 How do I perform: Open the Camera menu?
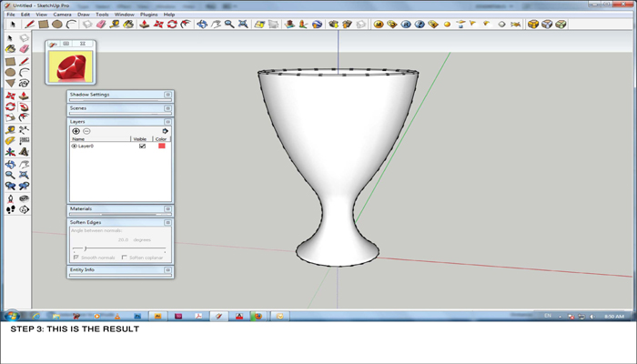(62, 15)
